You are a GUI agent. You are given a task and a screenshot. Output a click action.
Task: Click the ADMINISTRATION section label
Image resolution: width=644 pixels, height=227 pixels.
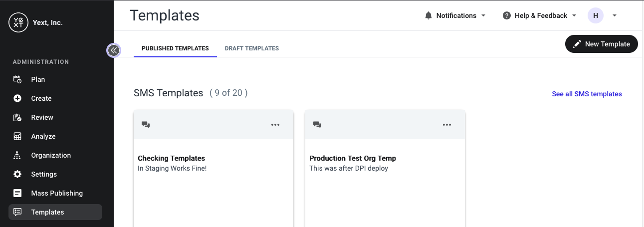coord(41,62)
